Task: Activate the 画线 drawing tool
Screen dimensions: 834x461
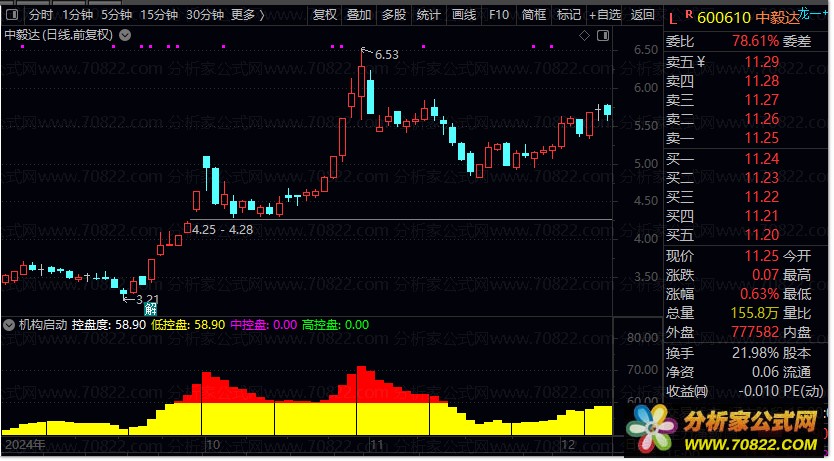Action: tap(464, 15)
